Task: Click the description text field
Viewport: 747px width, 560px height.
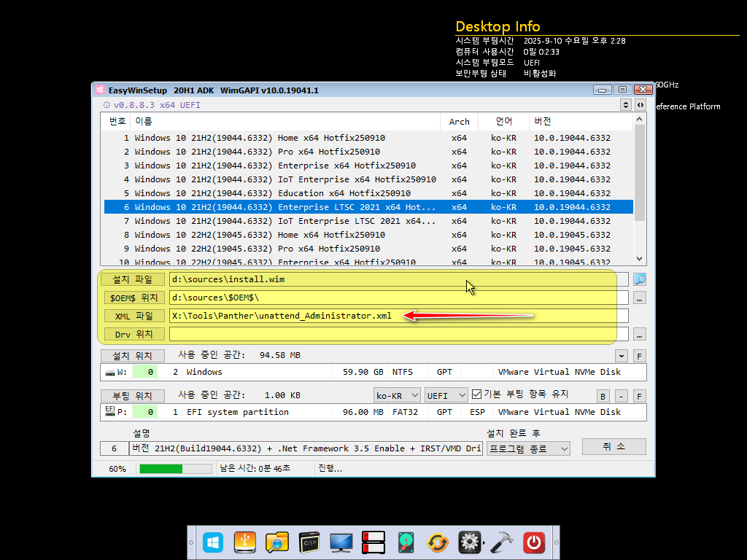Action: pos(306,448)
